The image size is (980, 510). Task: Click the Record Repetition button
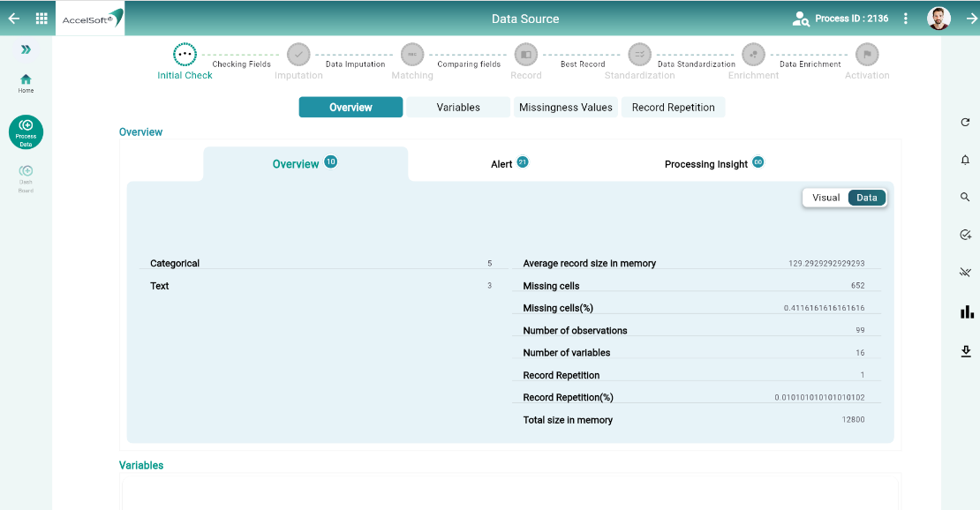pyautogui.click(x=673, y=108)
